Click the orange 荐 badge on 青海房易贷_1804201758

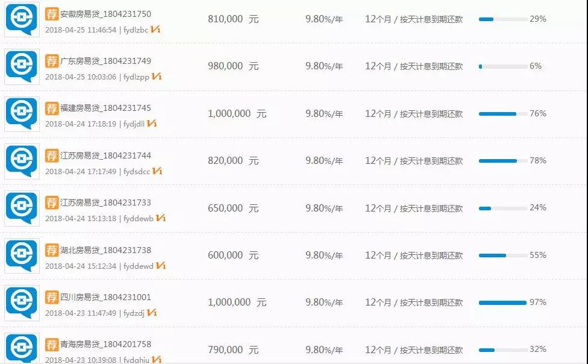click(52, 344)
